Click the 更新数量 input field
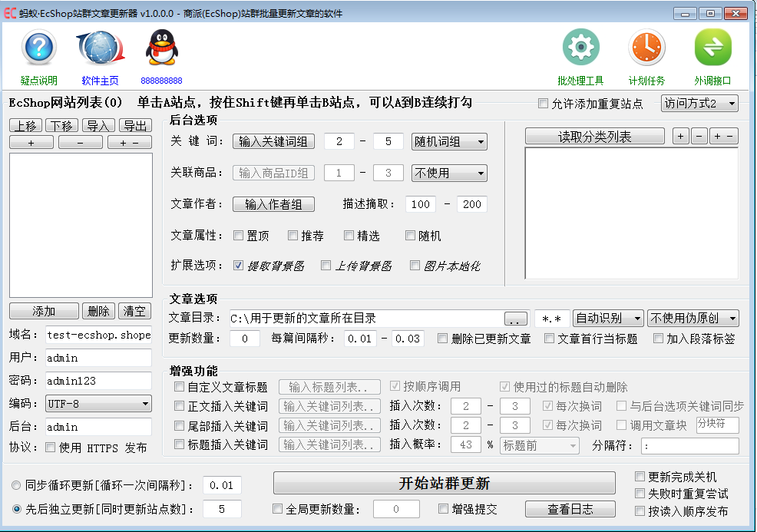 pyautogui.click(x=245, y=339)
